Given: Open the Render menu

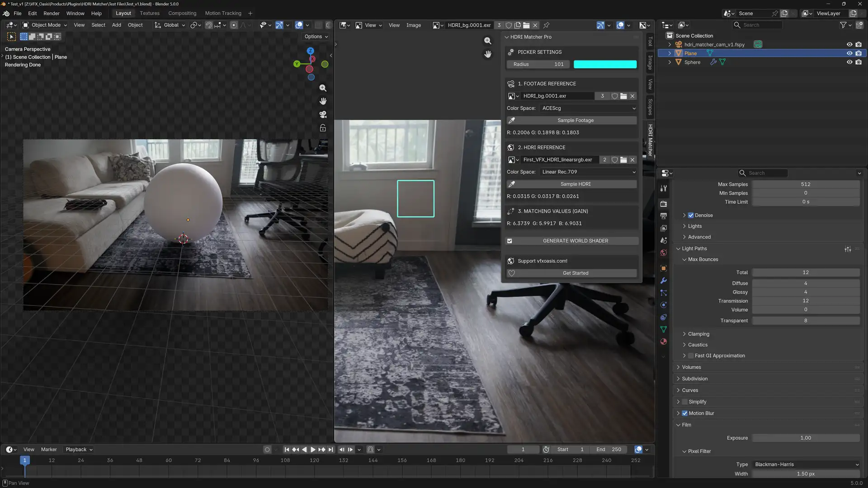Looking at the screenshot, I should point(51,13).
